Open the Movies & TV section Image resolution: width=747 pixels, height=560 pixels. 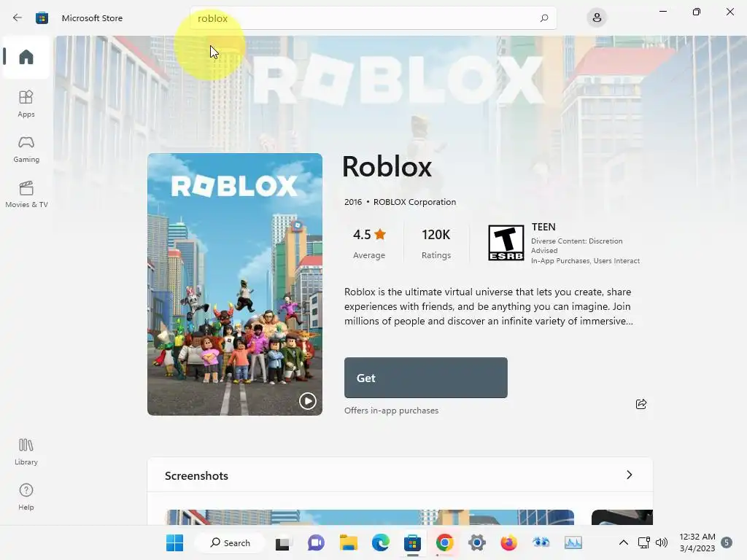(26, 194)
